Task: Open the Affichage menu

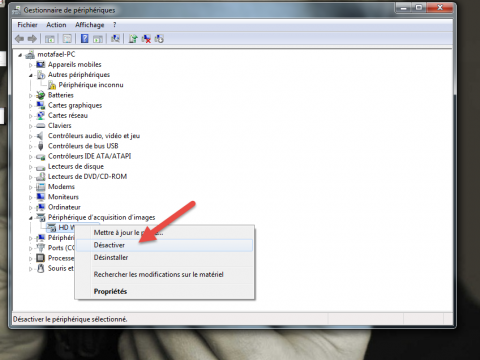Action: click(x=89, y=25)
